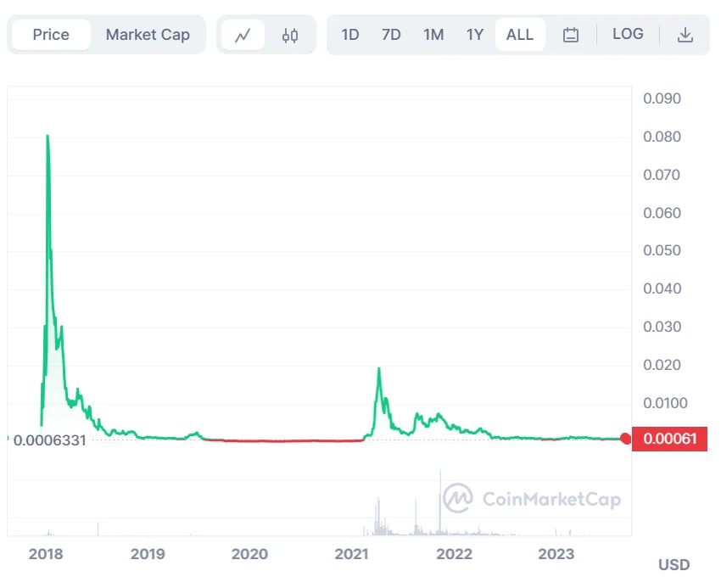The image size is (721, 588).
Task: Click the 0.060 y-axis value
Action: (662, 213)
